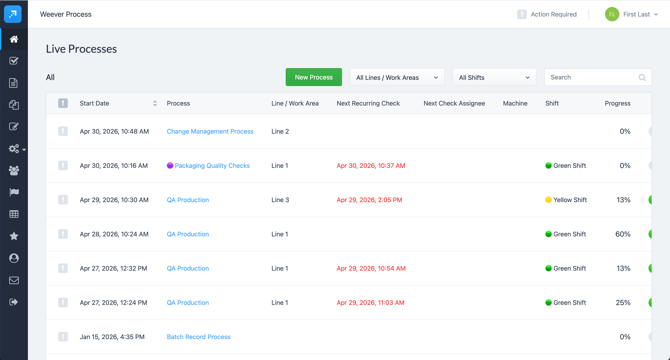Open QA Production link dated Apr 28
670x360 pixels.
point(188,234)
